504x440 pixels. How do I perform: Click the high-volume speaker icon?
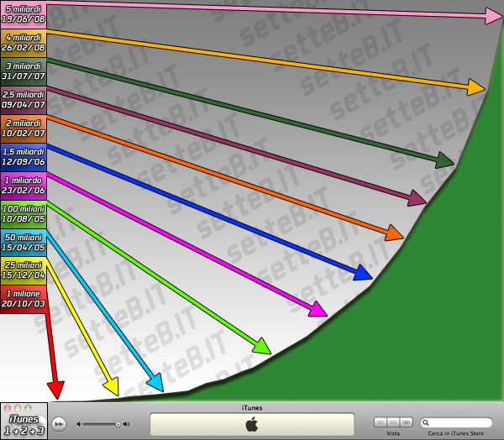pyautogui.click(x=126, y=424)
